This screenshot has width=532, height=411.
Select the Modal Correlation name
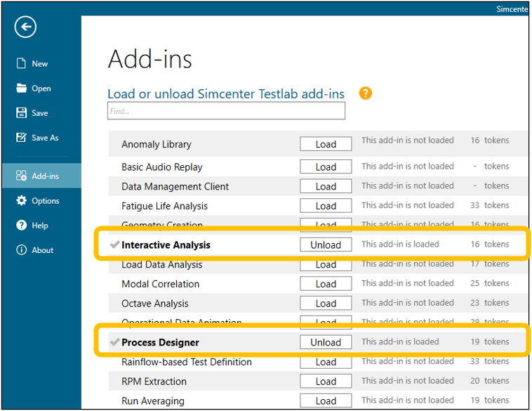tap(161, 284)
